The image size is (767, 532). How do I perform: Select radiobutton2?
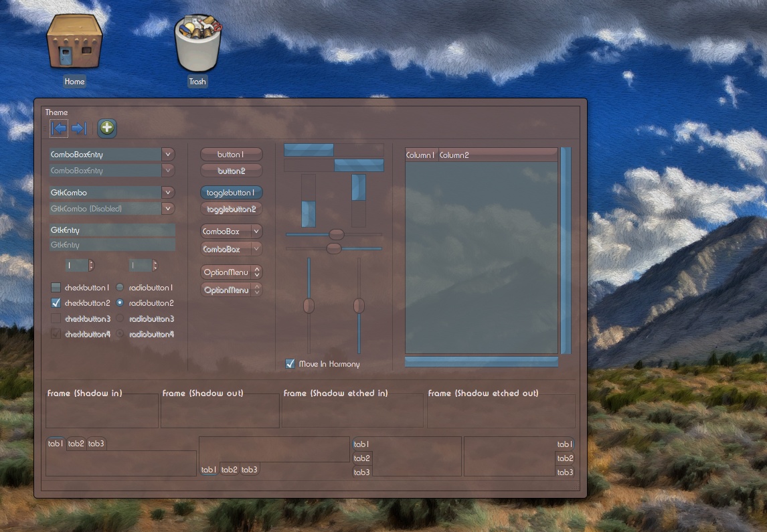119,303
